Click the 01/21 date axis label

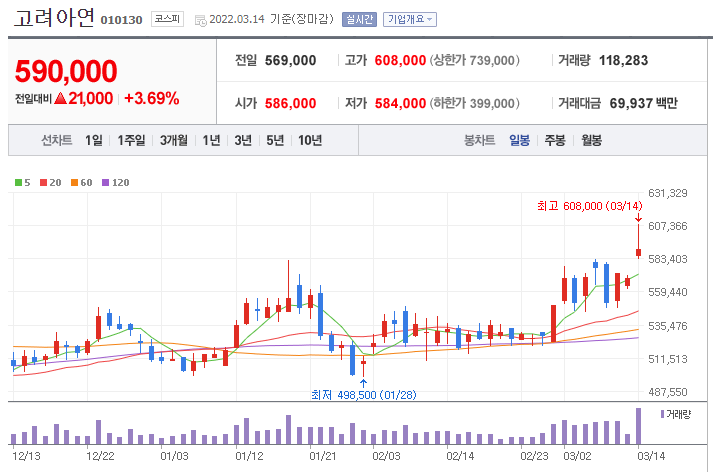pos(323,456)
